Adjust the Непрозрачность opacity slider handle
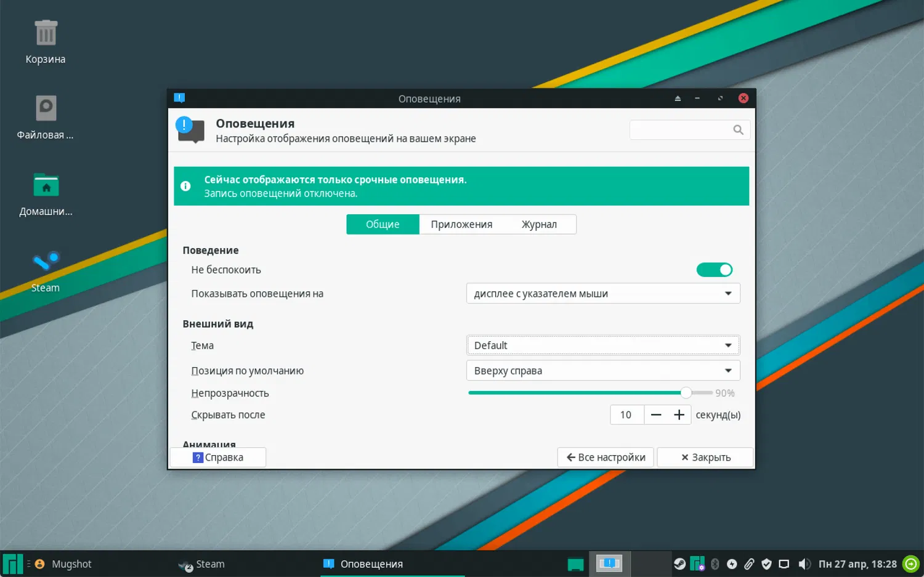 pyautogui.click(x=686, y=393)
